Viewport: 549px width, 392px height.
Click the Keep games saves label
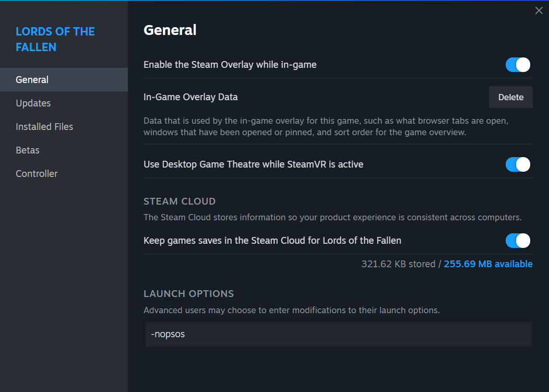coord(272,241)
